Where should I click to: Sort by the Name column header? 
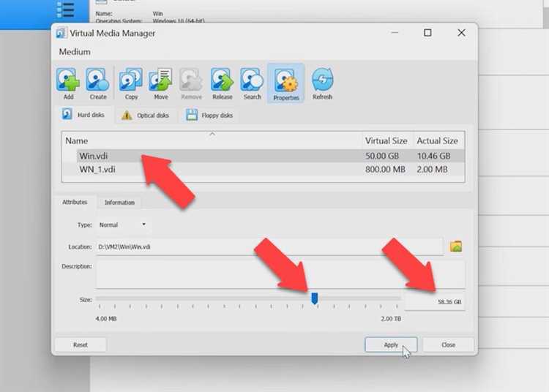tap(212, 140)
